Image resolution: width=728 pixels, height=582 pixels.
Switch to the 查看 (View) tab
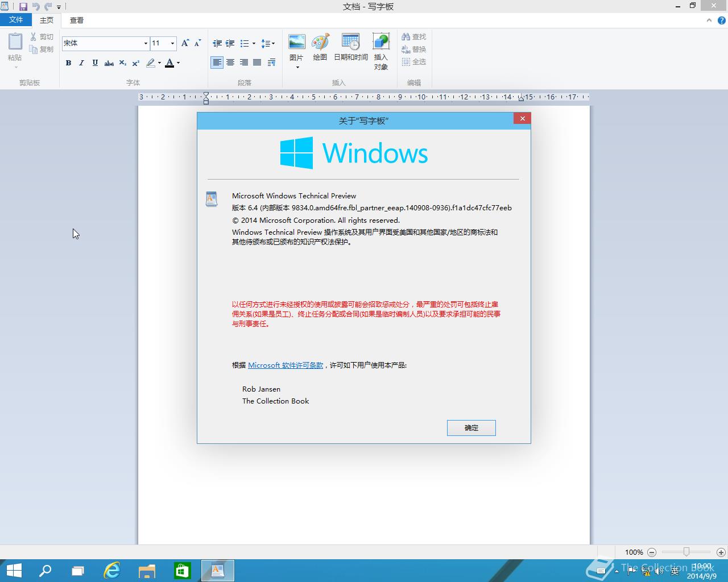[77, 20]
